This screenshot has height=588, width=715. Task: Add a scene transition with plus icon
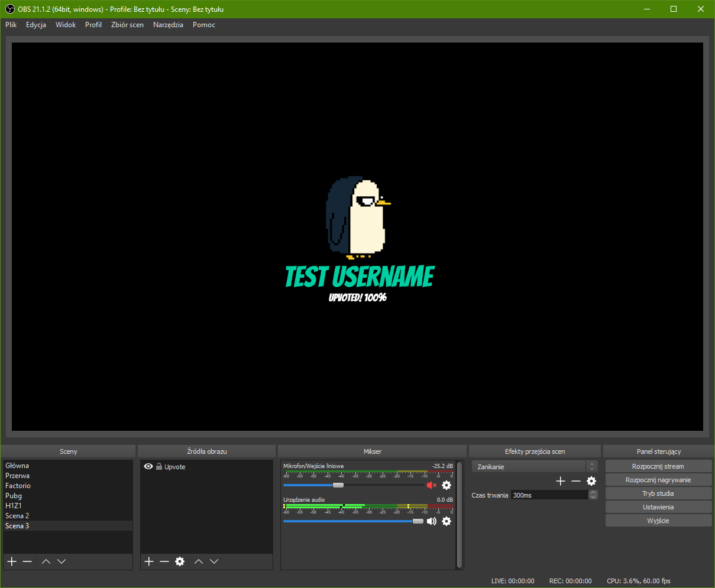coord(561,481)
